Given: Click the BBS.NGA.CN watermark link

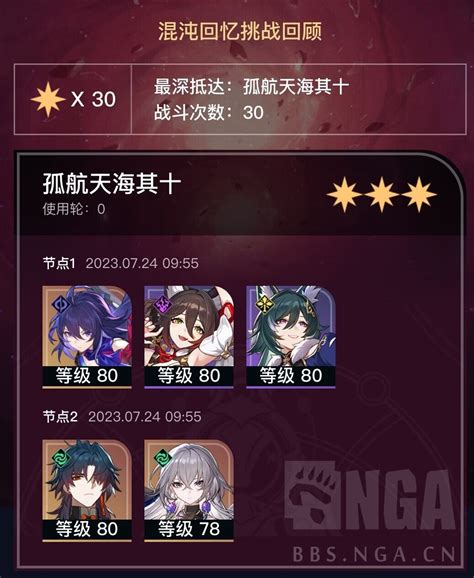Looking at the screenshot, I should click(x=374, y=554).
